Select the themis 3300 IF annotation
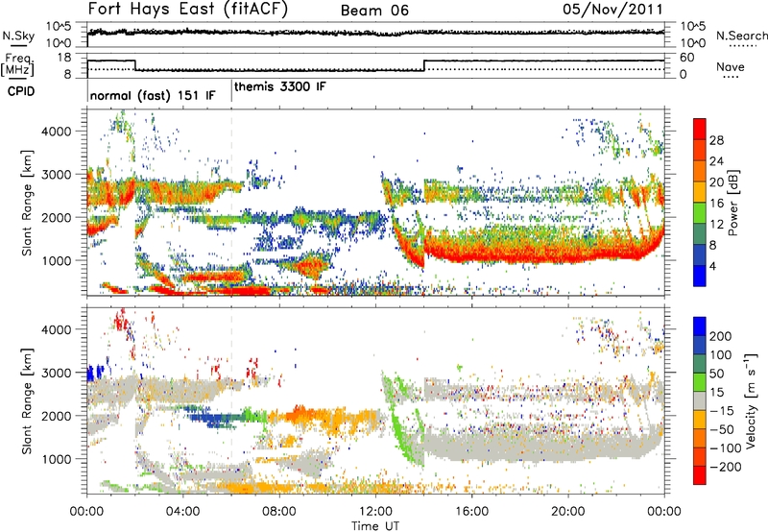The height and width of the screenshot is (532, 768). 279,86
